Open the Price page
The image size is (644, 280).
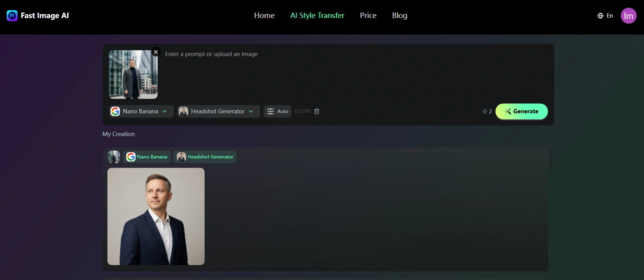[x=368, y=15]
